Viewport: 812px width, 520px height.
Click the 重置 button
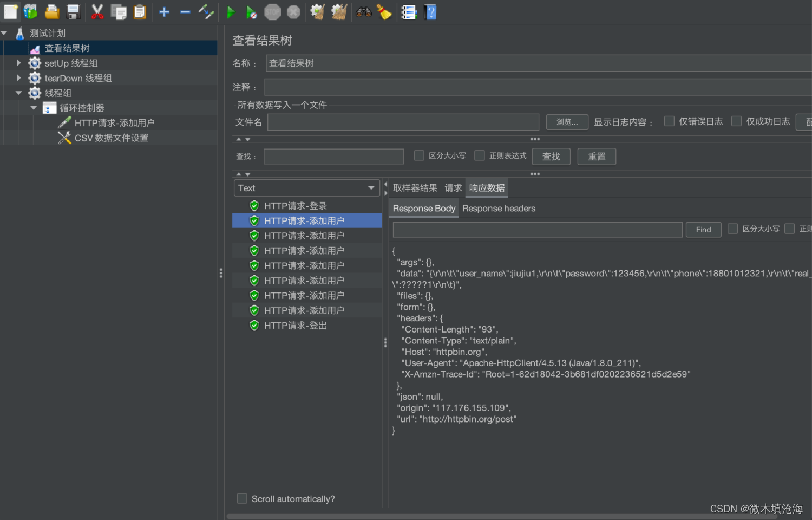coord(597,157)
